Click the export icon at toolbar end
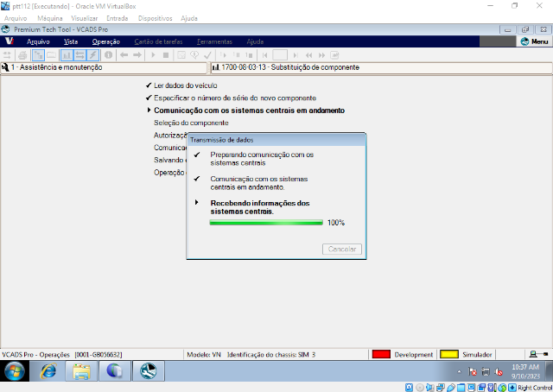Screen dimensions: 553x392 click(x=334, y=55)
